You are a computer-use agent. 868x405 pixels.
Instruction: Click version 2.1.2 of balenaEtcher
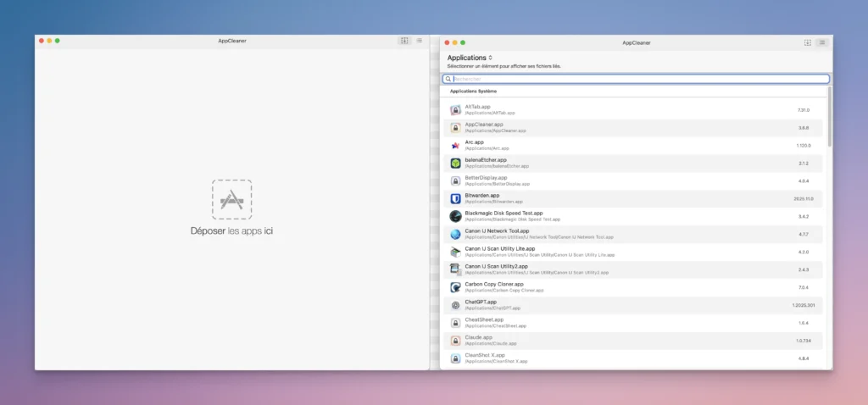click(804, 164)
